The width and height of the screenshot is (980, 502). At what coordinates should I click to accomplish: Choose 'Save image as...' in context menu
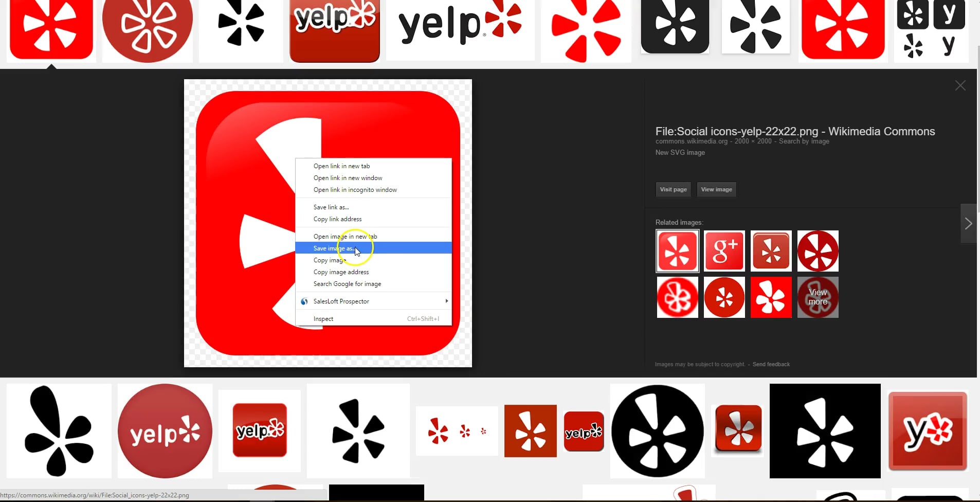[x=373, y=248]
